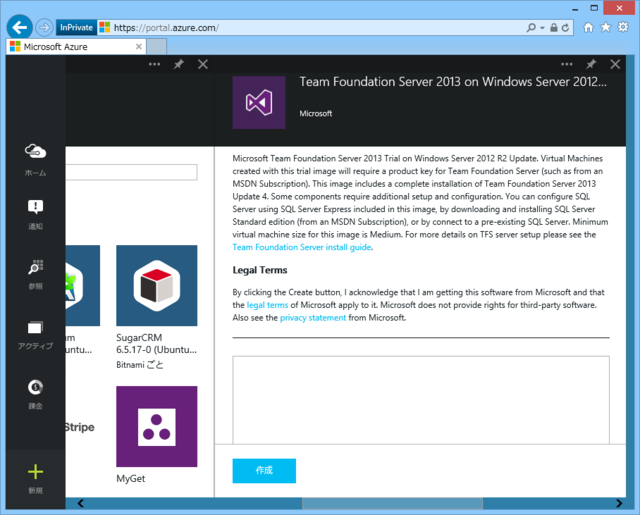The image size is (640, 515).
Task: Click the Visual Studio purple logo
Action: click(259, 102)
